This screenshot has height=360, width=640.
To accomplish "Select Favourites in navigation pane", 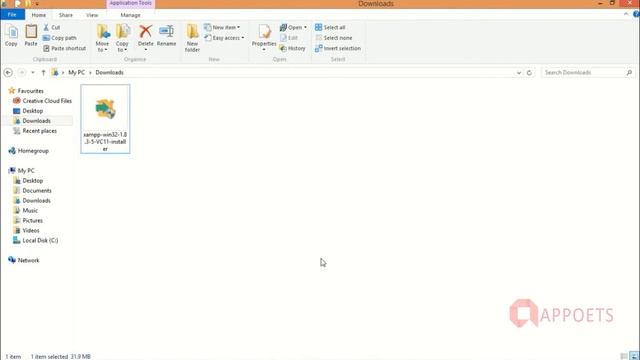I will (x=26, y=91).
